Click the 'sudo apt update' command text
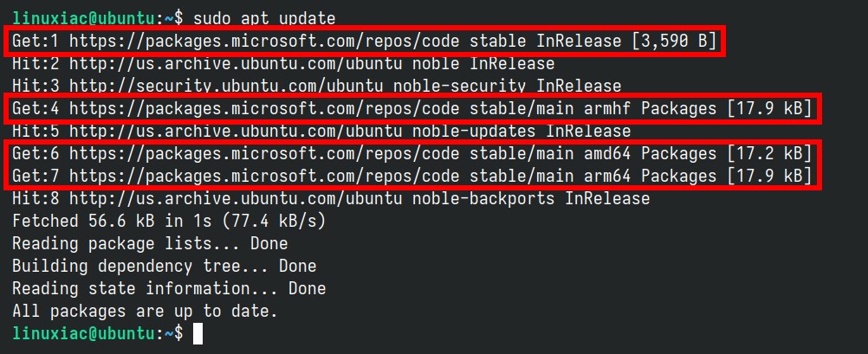 (264, 19)
